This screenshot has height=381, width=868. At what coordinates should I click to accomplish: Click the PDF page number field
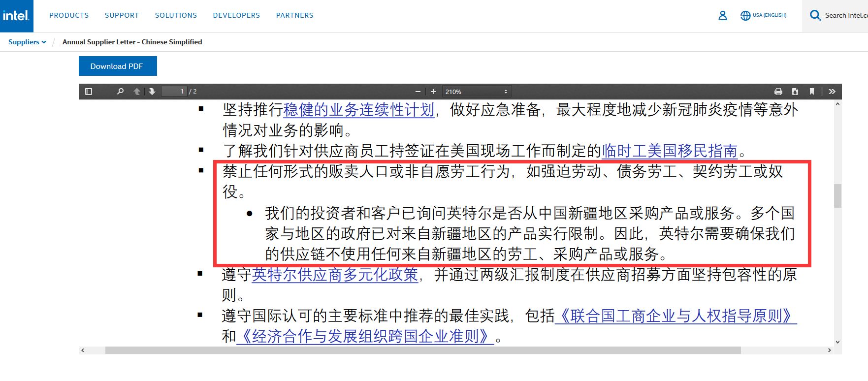174,92
